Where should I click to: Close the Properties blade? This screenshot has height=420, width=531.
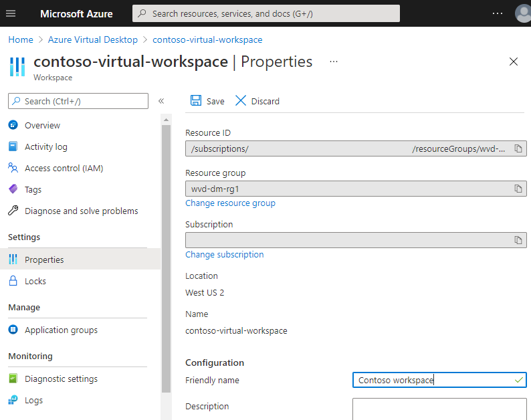514,62
